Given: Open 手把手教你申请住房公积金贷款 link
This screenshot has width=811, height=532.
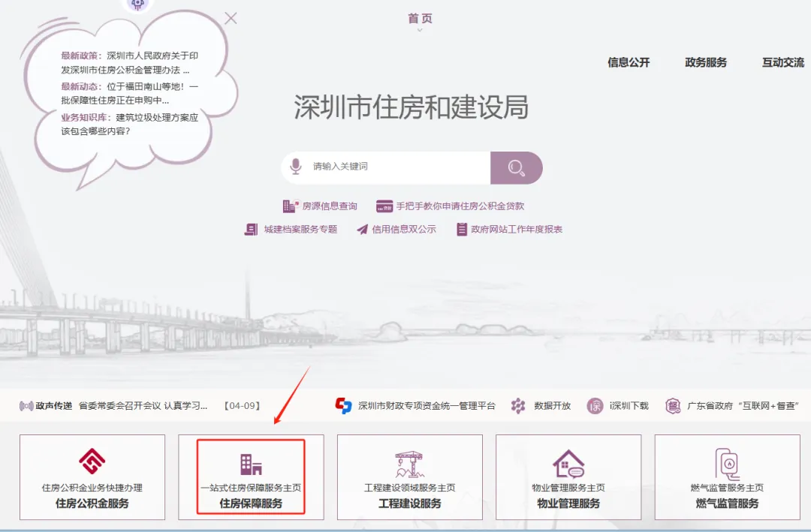Looking at the screenshot, I should click(x=460, y=206).
